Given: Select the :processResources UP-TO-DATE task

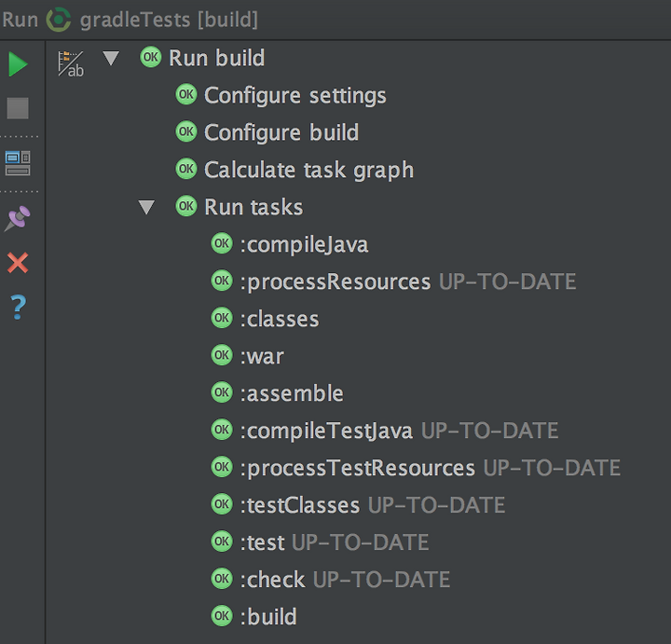Looking at the screenshot, I should [x=393, y=281].
